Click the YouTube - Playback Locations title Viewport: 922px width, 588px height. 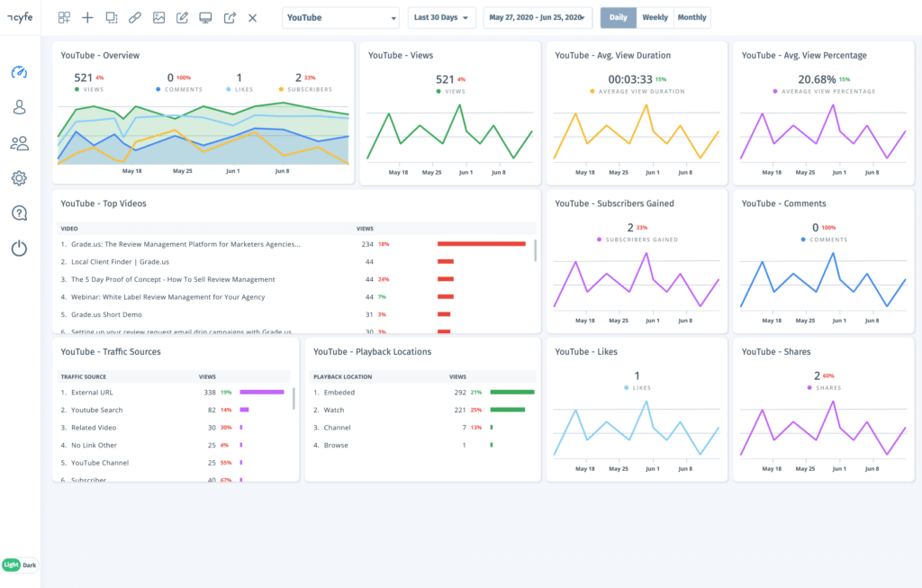coord(372,351)
